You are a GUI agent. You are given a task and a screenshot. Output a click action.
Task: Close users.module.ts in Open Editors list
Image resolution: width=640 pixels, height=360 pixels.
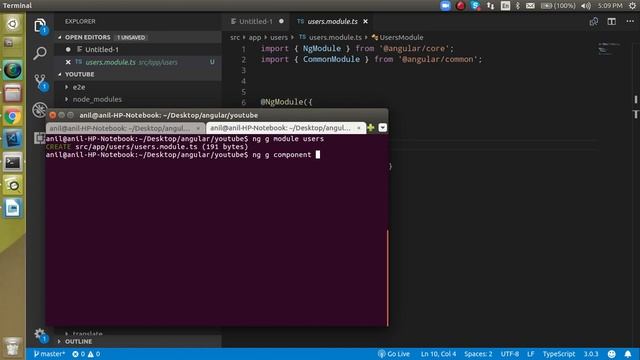point(68,62)
